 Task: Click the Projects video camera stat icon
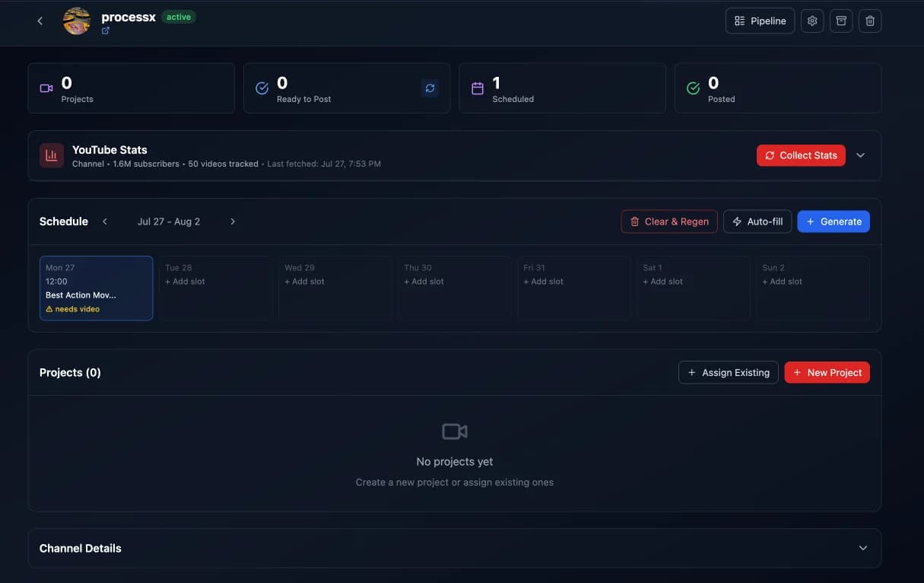[x=46, y=88]
